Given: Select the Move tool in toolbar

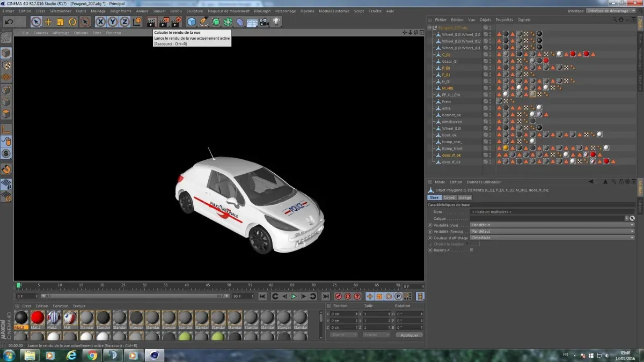Looking at the screenshot, I should pos(48,22).
